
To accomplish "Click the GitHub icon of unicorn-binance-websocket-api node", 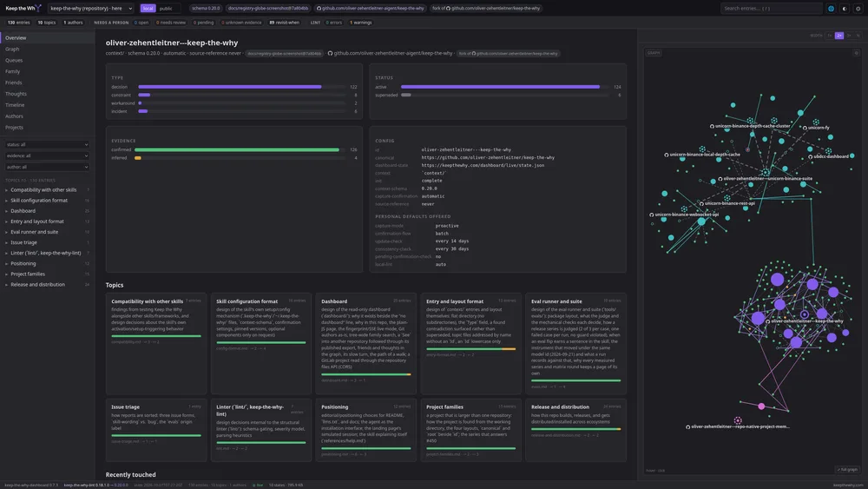I will click(x=652, y=215).
